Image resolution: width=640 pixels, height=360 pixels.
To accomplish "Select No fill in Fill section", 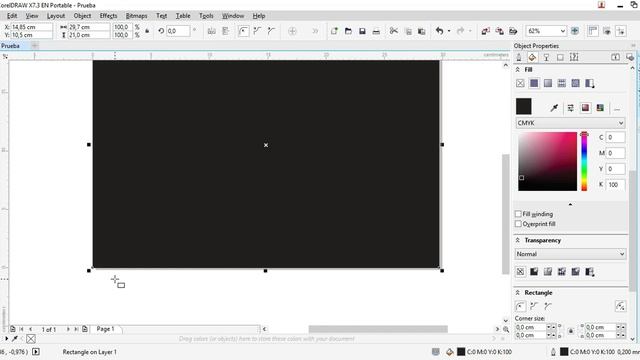I will 520,83.
